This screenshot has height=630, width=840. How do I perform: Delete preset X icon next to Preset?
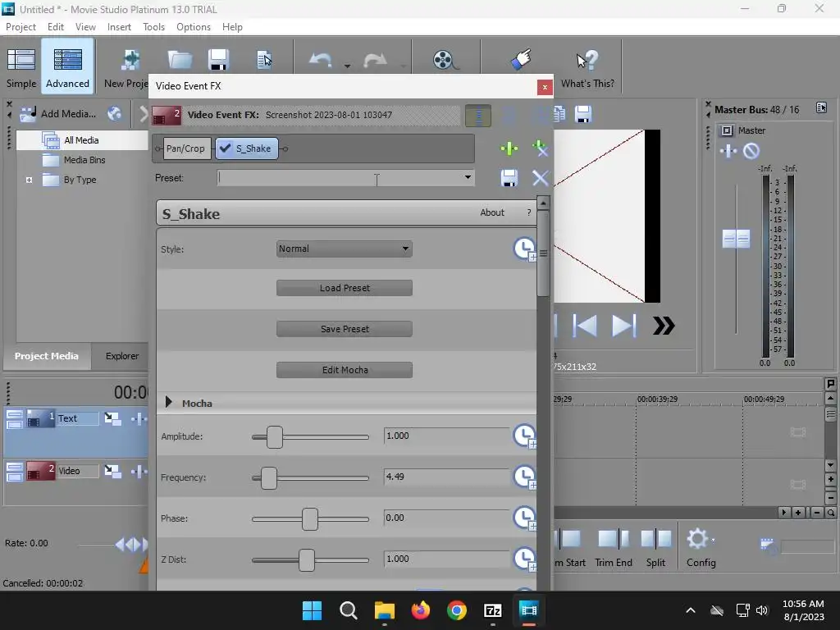[541, 178]
